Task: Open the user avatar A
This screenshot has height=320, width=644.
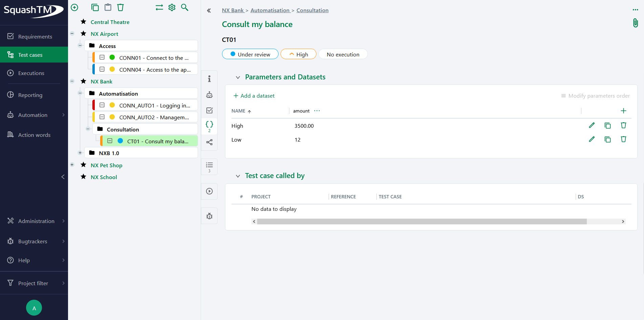Action: tap(34, 308)
